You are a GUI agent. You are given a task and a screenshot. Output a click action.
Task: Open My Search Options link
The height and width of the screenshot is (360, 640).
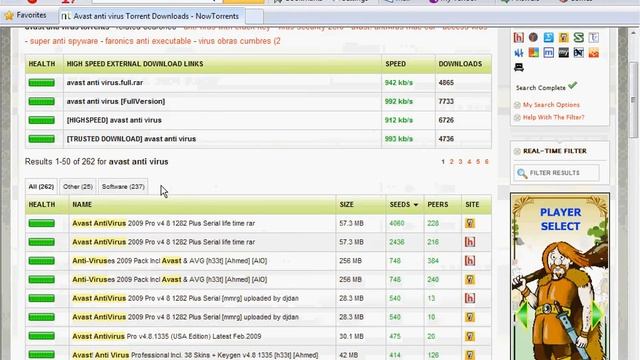551,105
